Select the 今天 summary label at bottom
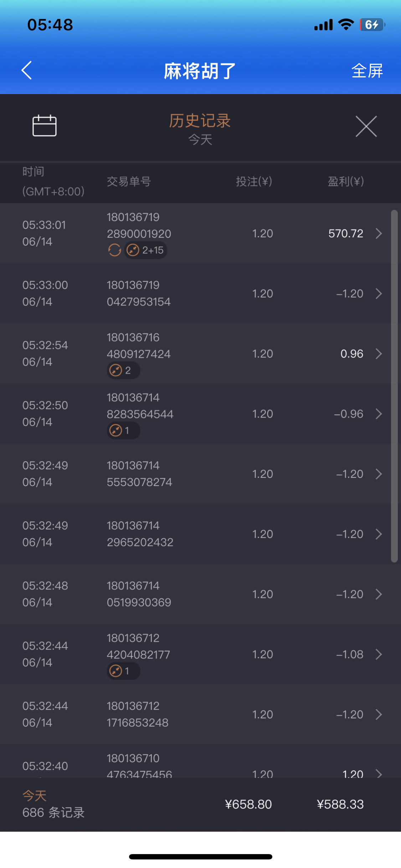The width and height of the screenshot is (401, 868). pos(35,795)
